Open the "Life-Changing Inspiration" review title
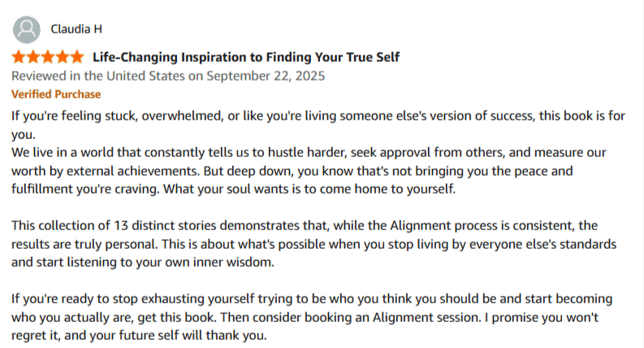This screenshot has height=348, width=644. (x=246, y=58)
